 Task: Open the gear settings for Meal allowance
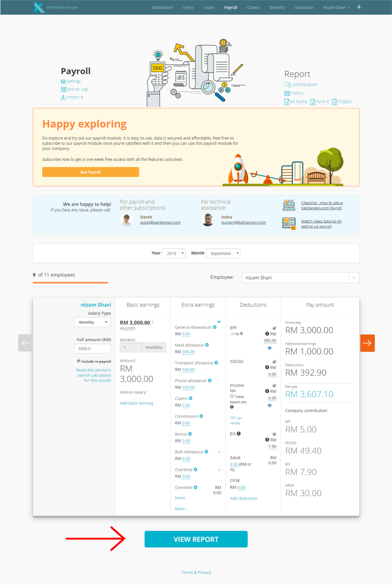[x=207, y=345]
